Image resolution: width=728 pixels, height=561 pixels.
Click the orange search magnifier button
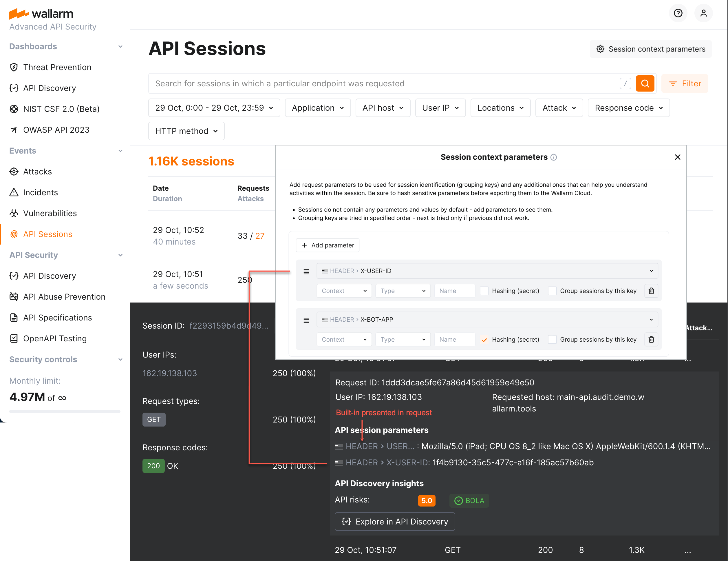[645, 83]
